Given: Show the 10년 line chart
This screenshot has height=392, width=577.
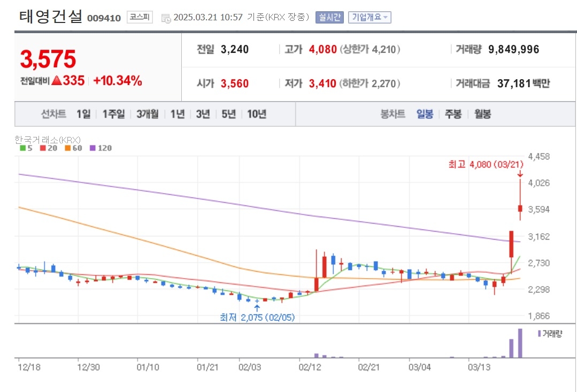Looking at the screenshot, I should [257, 114].
